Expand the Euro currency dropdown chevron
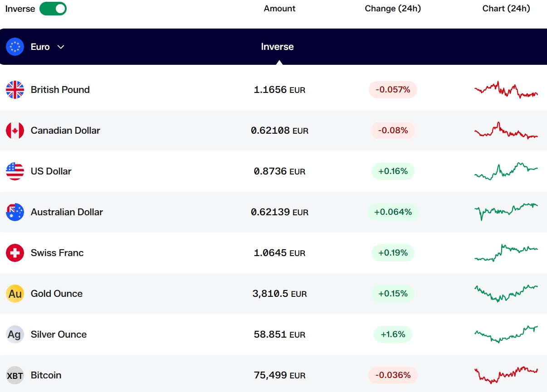Viewport: 547px width, 392px height. (x=61, y=47)
